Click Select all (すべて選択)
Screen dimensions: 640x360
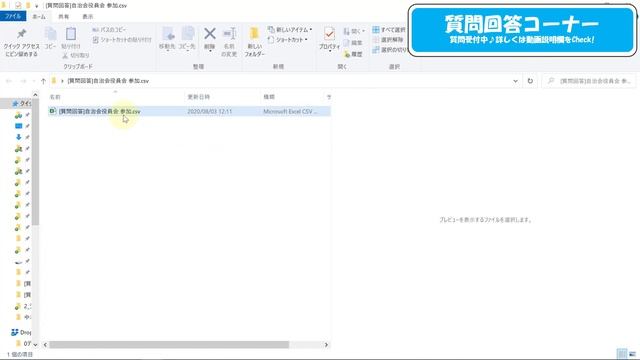tap(389, 30)
